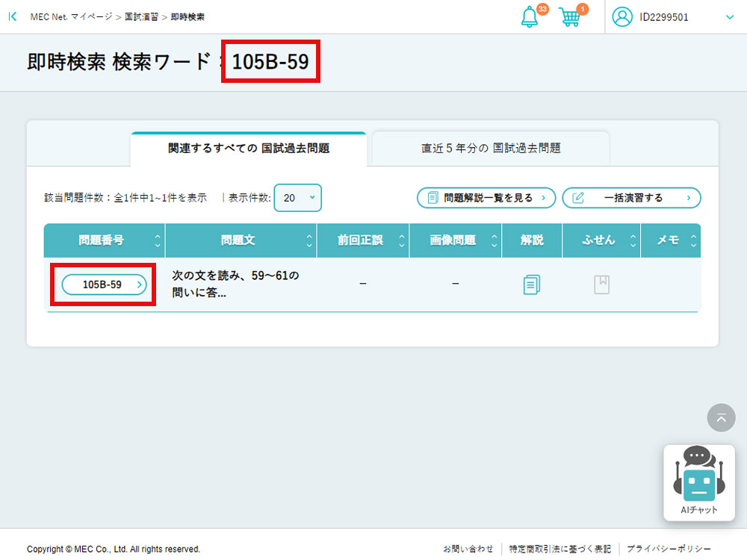Screen dimensions: 747x560
Task: Click the back arrow icon in the header
Action: pos(13,16)
